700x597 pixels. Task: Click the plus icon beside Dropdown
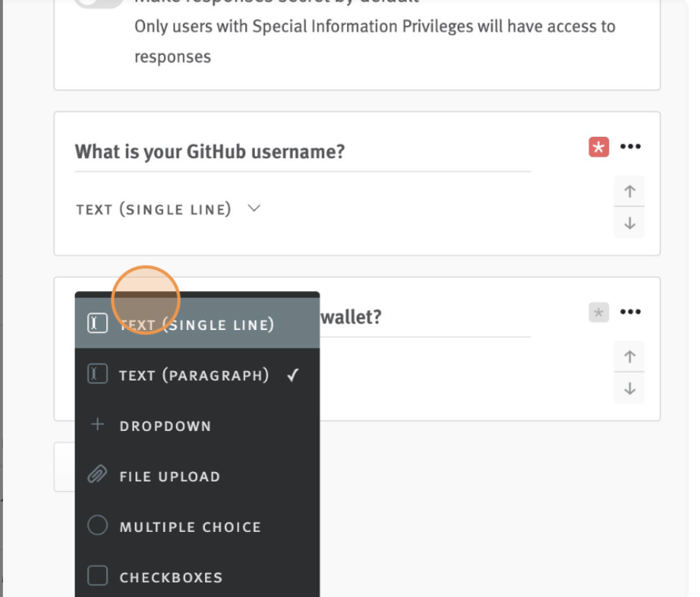point(97,424)
